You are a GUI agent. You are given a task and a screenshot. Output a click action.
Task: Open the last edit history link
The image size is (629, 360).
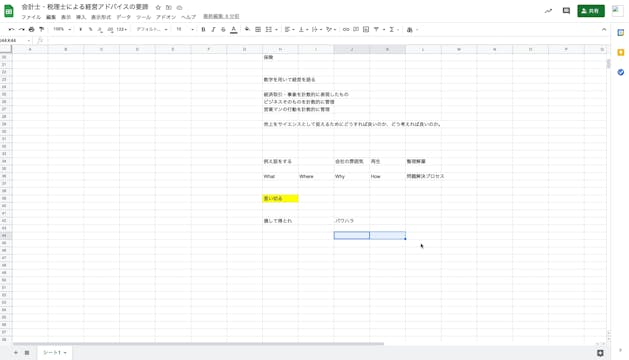221,17
